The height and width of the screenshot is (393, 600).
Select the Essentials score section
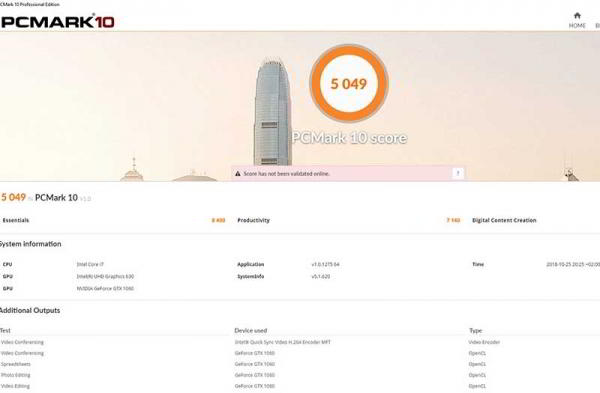pyautogui.click(x=114, y=220)
